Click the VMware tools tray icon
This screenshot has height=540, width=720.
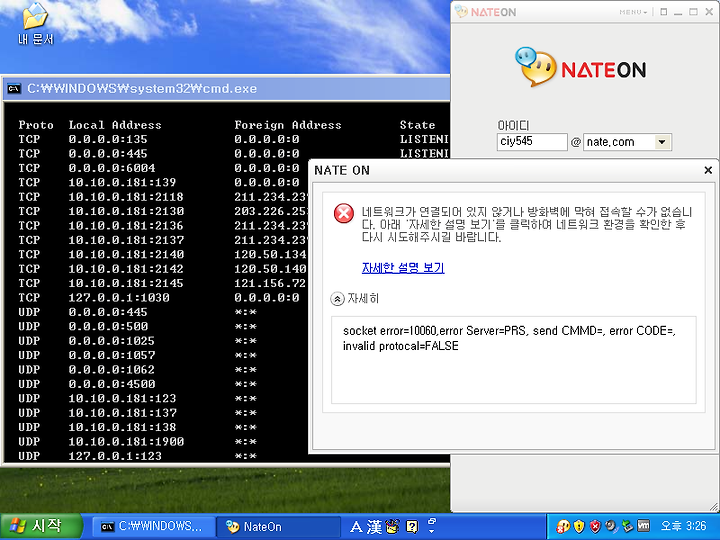(x=643, y=526)
